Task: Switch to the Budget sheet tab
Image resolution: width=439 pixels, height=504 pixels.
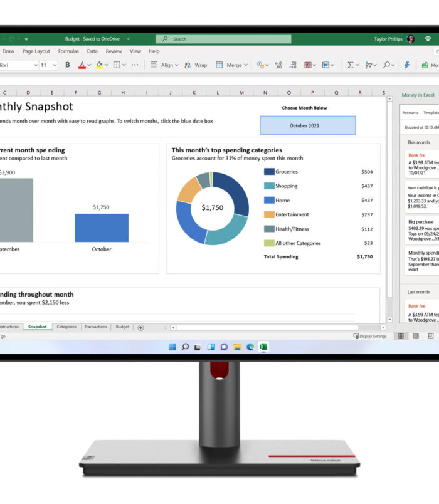Action: coord(122,327)
